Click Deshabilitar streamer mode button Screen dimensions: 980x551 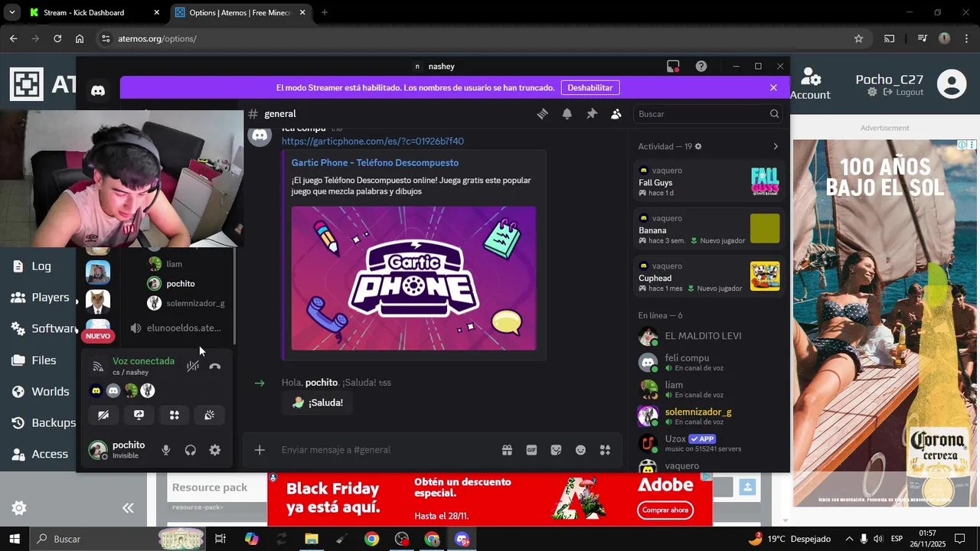click(590, 88)
